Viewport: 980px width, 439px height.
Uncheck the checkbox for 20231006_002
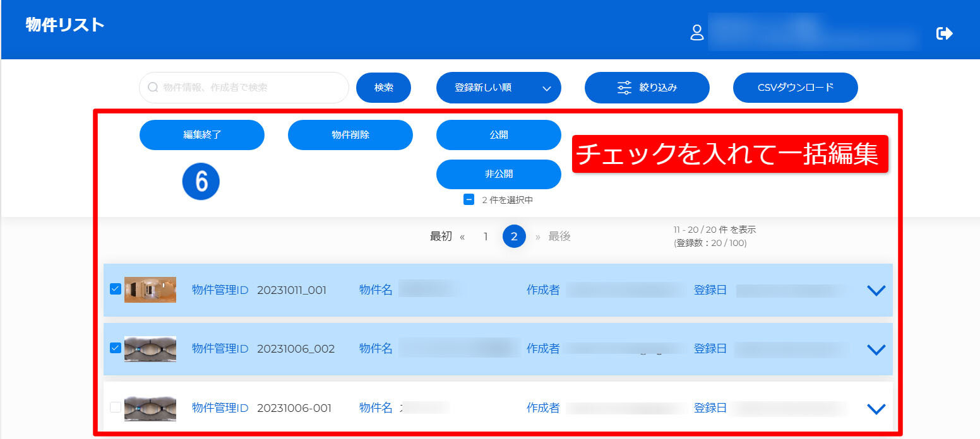click(x=116, y=348)
